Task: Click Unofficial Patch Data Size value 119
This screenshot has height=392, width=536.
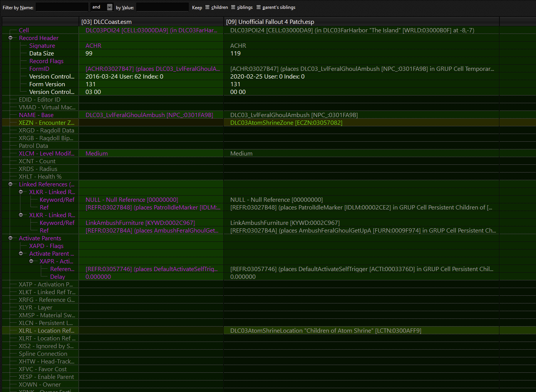Action: tap(235, 53)
